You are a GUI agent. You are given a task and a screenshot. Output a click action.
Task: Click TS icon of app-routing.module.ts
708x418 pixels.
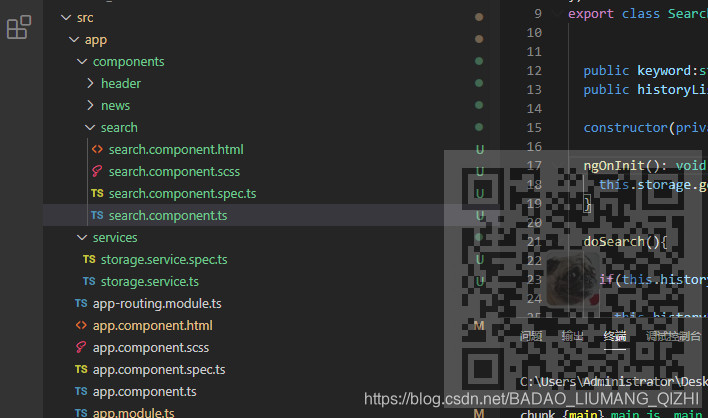(x=81, y=303)
